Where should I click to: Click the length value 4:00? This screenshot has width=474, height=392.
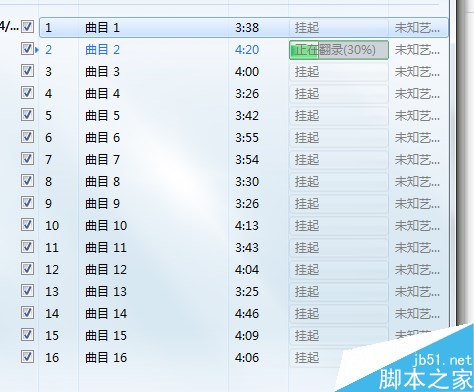pyautogui.click(x=247, y=72)
